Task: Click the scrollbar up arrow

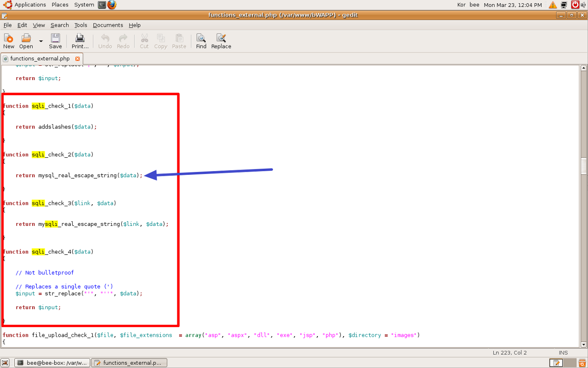Action: (584, 68)
